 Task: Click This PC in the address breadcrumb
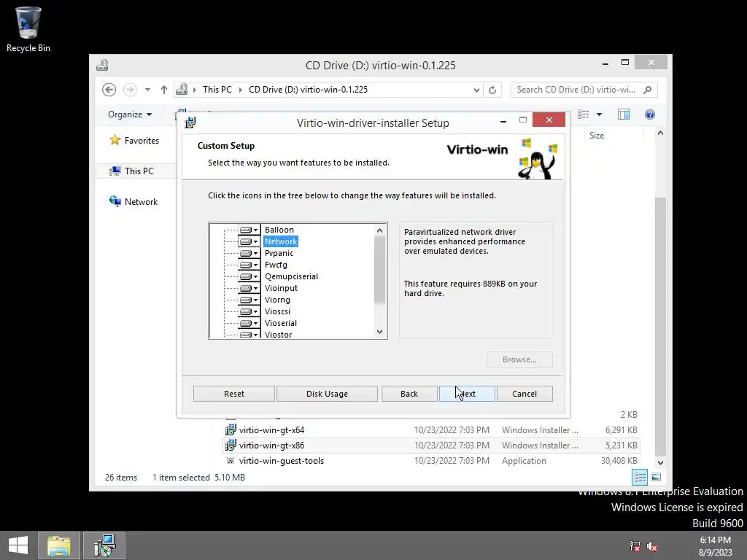click(217, 90)
